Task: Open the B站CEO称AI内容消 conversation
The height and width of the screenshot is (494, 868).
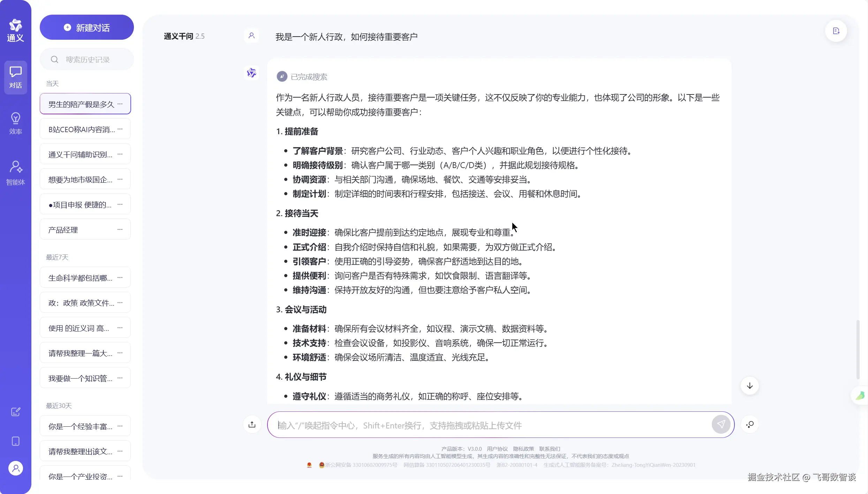Action: 81,129
